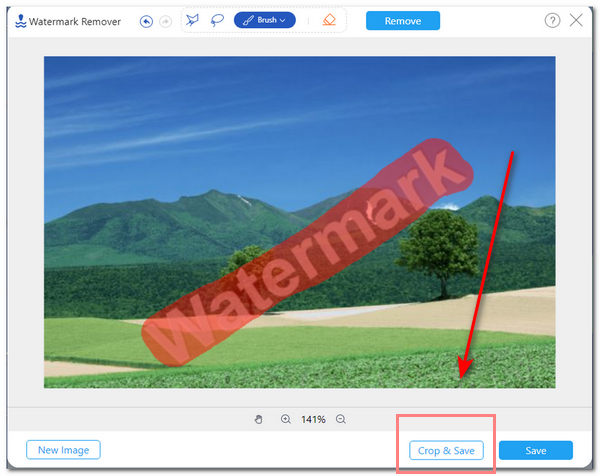
Task: Click the Watermark Remover logo icon
Action: point(21,21)
